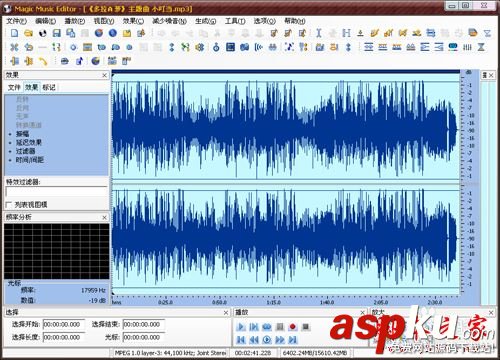The image size is (500, 360).
Task: Click the 选择开始 time field
Action: click(63, 324)
